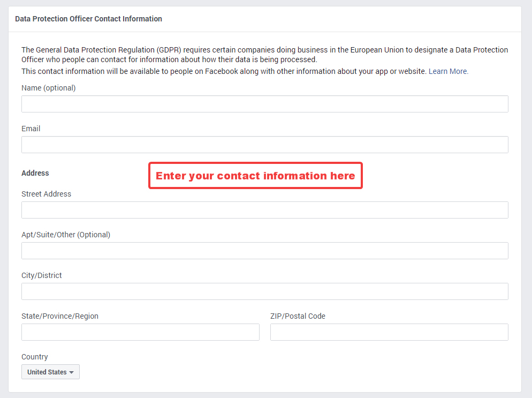
Task: Click the 'Email' field label text
Action: pos(31,129)
